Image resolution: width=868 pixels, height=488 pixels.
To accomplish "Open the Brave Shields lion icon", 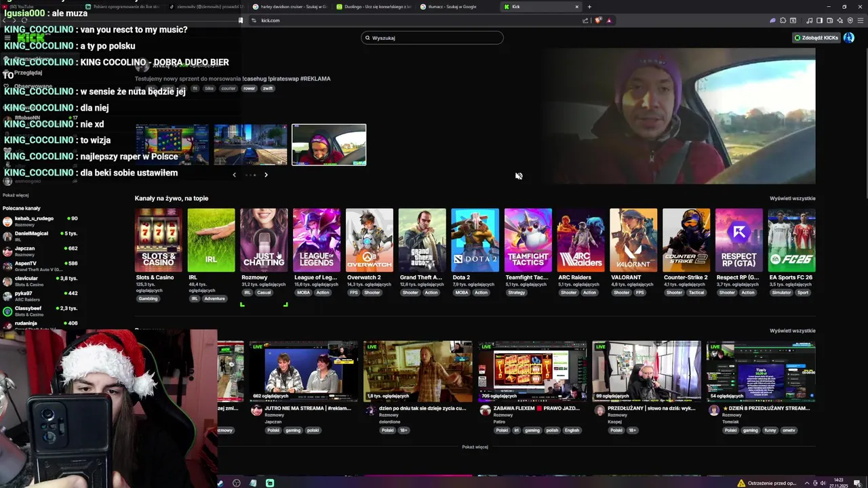I will (598, 20).
